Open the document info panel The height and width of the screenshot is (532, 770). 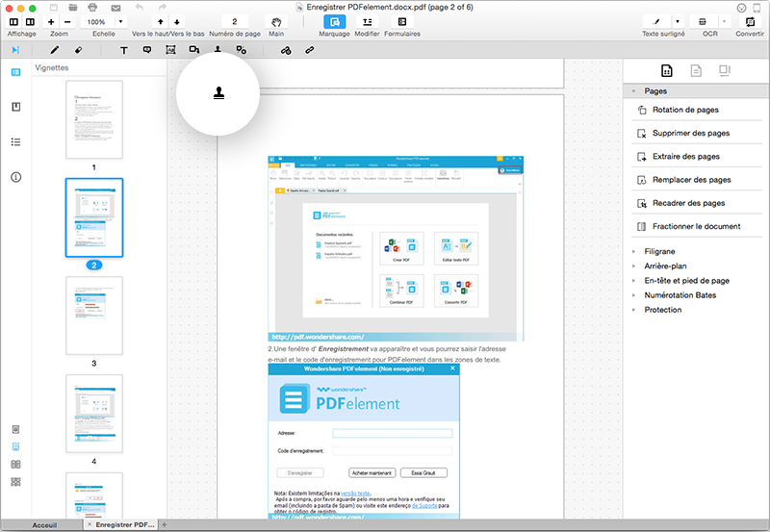pos(15,177)
